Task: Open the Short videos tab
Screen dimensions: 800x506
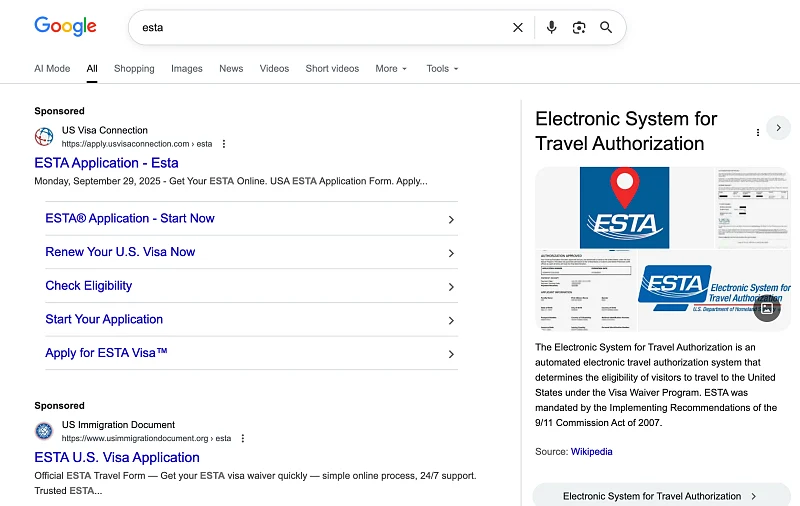Action: (332, 68)
